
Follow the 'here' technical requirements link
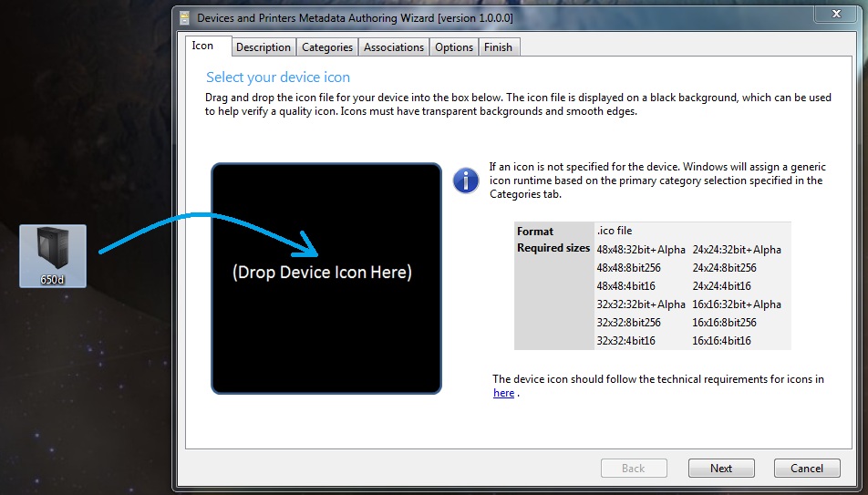[x=503, y=393]
